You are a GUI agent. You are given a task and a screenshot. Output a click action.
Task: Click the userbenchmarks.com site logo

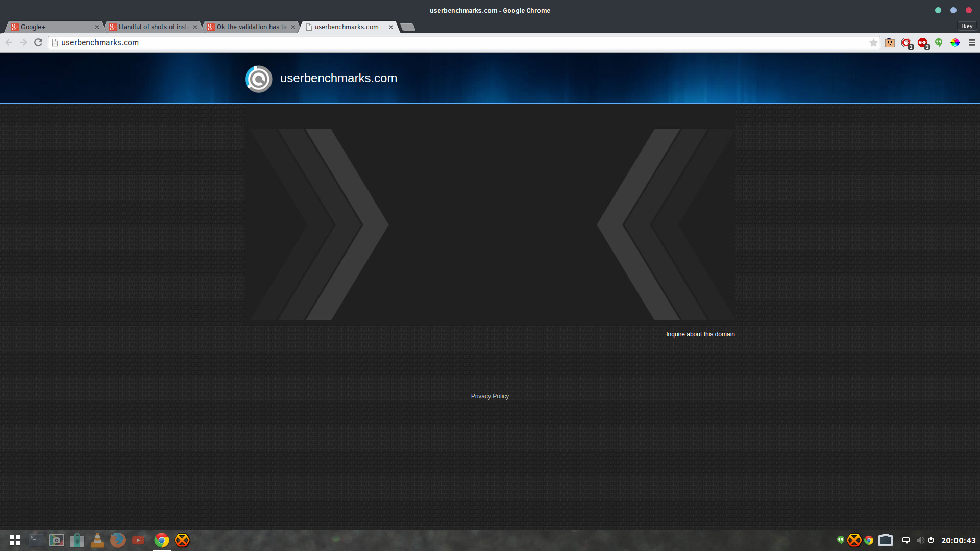tap(259, 79)
